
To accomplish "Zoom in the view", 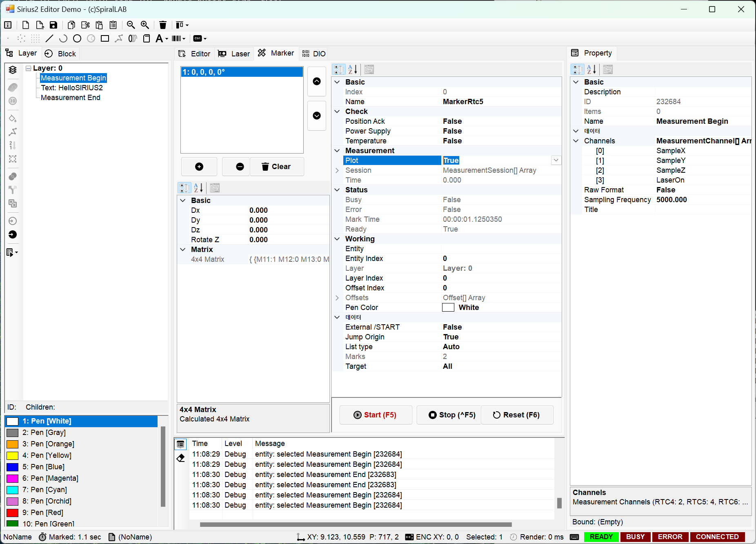I will tap(145, 25).
